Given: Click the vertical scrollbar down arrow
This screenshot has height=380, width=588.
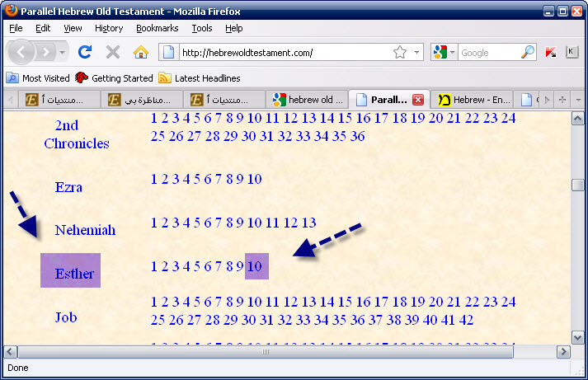Looking at the screenshot, I should [x=578, y=336].
